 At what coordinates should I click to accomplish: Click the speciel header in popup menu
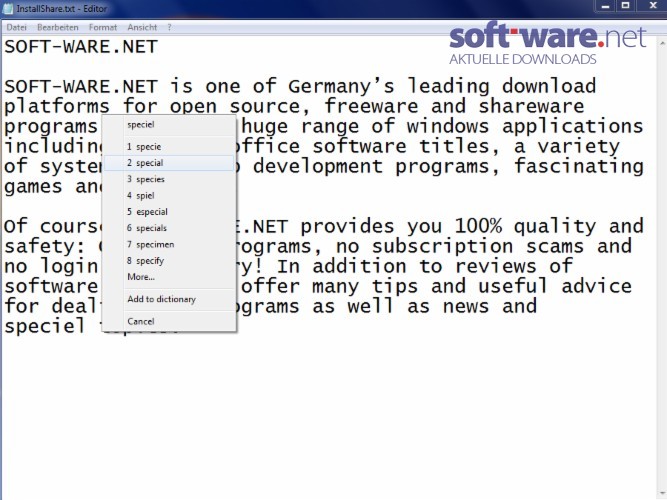click(141, 125)
